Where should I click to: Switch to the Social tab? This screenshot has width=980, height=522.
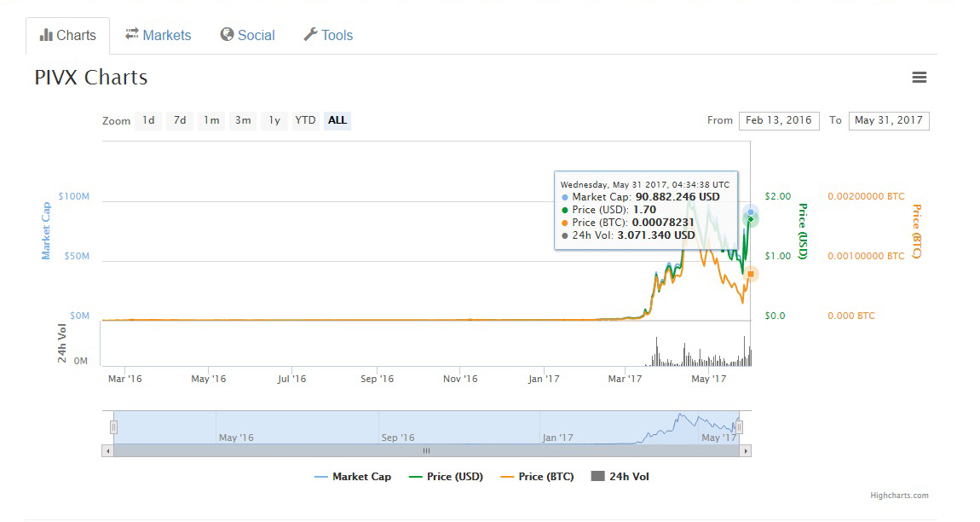pyautogui.click(x=247, y=35)
